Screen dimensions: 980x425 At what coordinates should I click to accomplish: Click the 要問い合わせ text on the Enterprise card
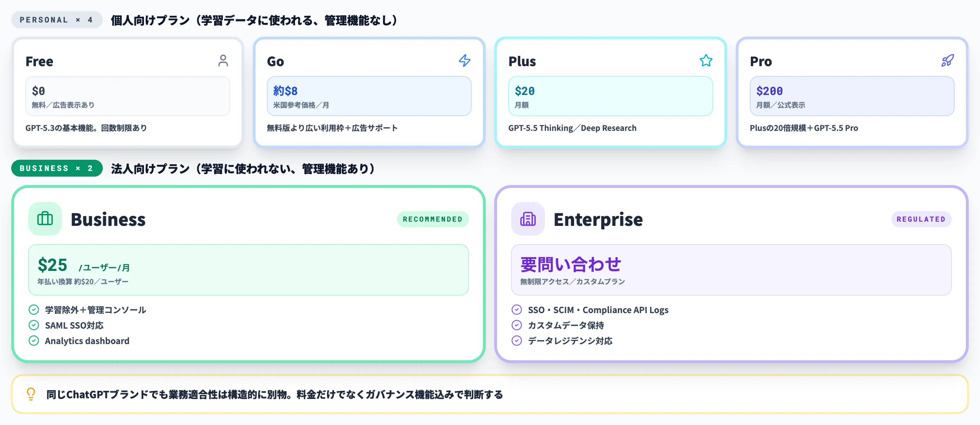(571, 264)
